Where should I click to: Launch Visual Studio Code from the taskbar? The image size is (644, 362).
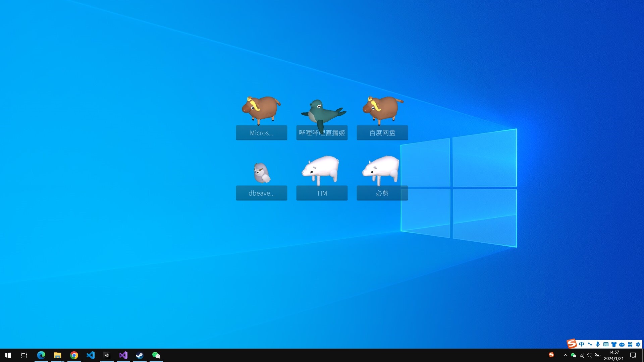pos(91,355)
